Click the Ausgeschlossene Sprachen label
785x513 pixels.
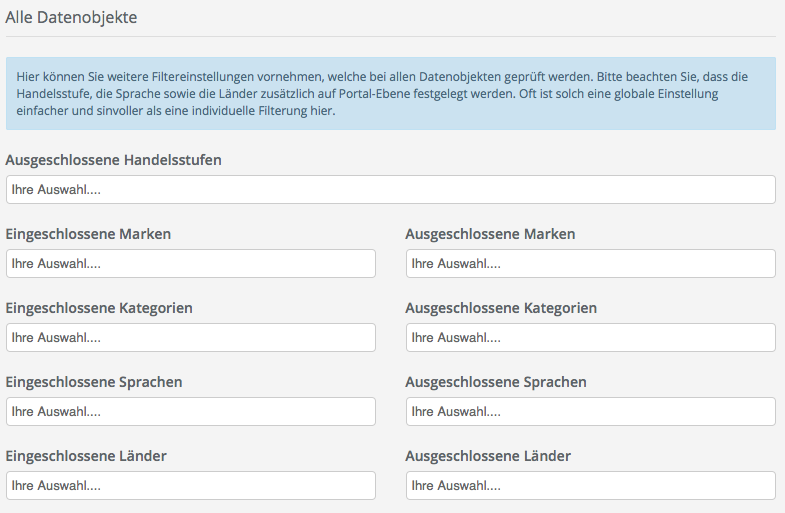[496, 382]
